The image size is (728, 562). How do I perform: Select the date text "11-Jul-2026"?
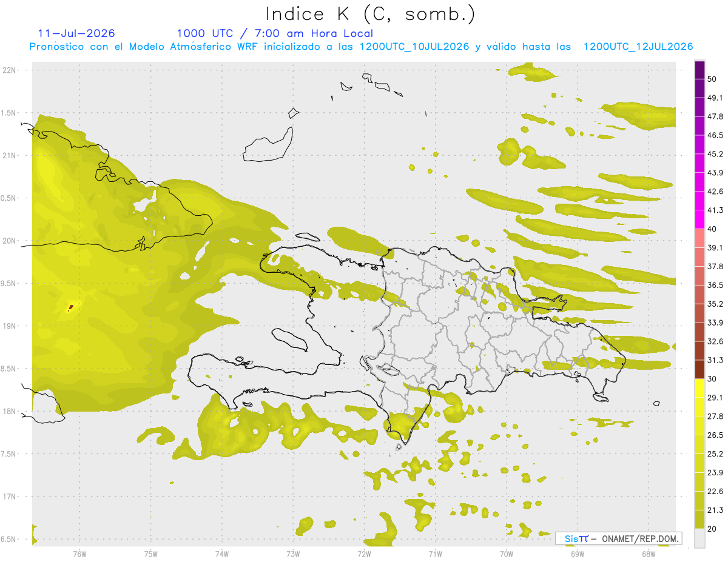point(76,33)
